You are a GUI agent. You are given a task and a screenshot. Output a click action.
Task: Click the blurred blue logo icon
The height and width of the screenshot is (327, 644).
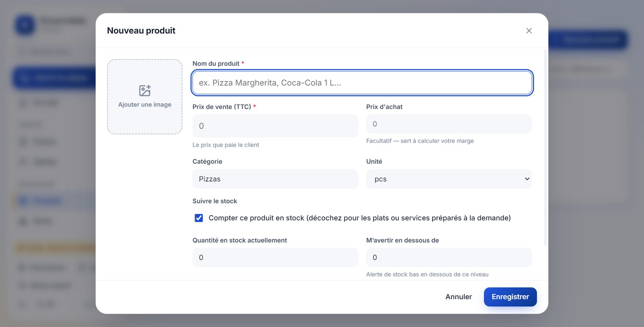pyautogui.click(x=25, y=25)
